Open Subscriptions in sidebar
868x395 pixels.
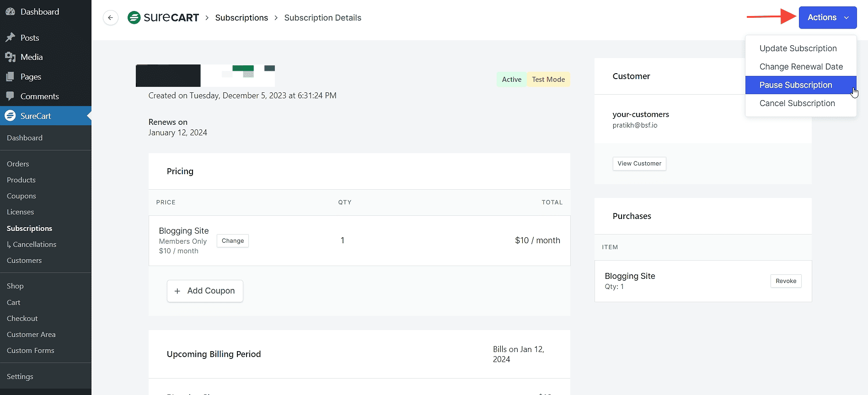pyautogui.click(x=29, y=229)
